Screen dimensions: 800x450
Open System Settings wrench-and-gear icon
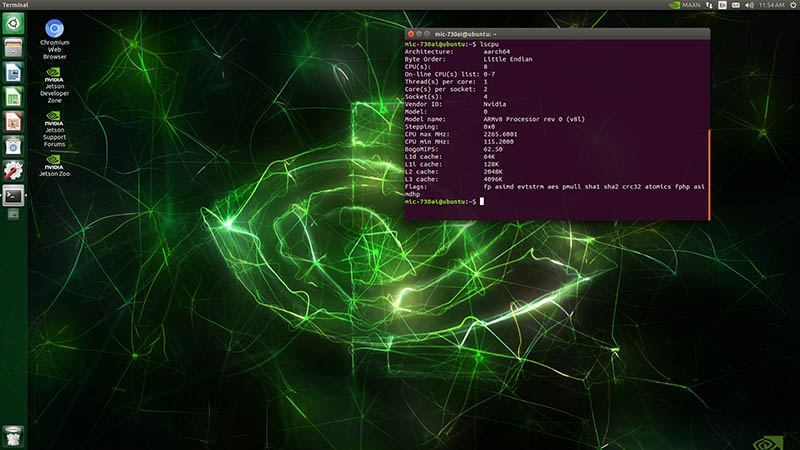(x=13, y=170)
